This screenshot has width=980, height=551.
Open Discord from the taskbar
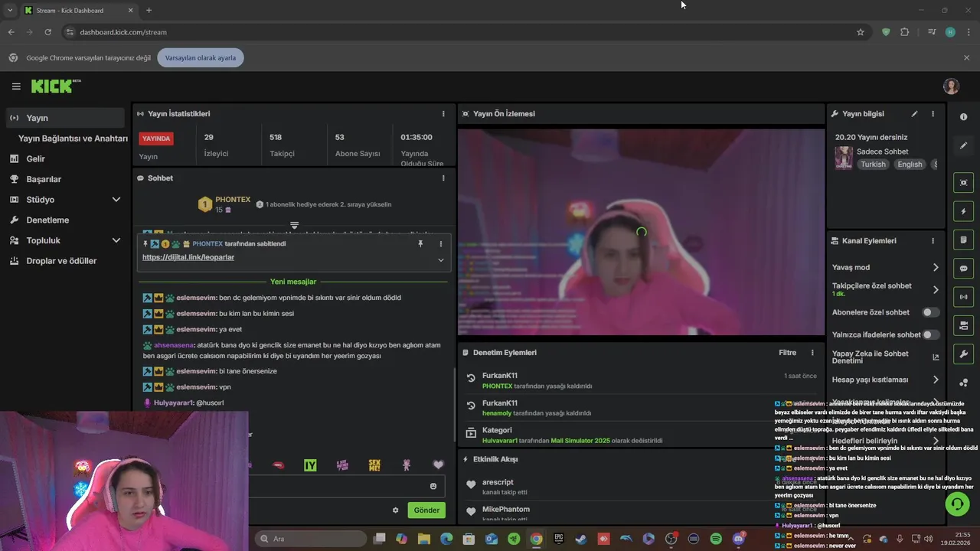coord(739,539)
